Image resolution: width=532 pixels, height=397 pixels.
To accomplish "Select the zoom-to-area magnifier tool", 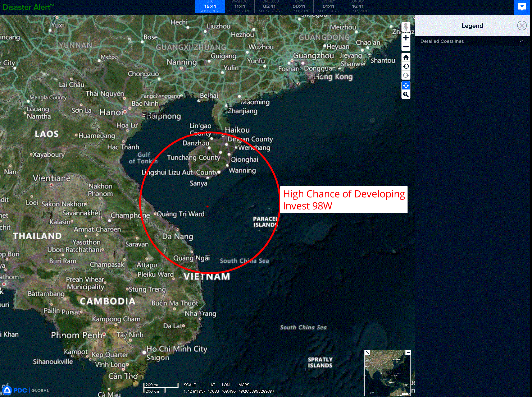I will (406, 95).
